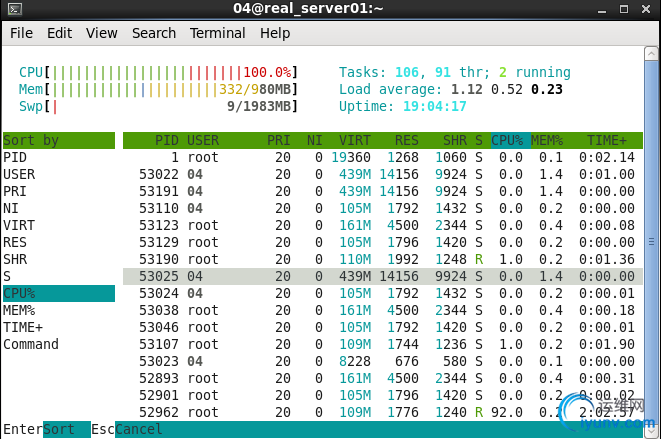The width and height of the screenshot is (661, 439).
Task: Maximize the terminal window
Action: (x=624, y=9)
